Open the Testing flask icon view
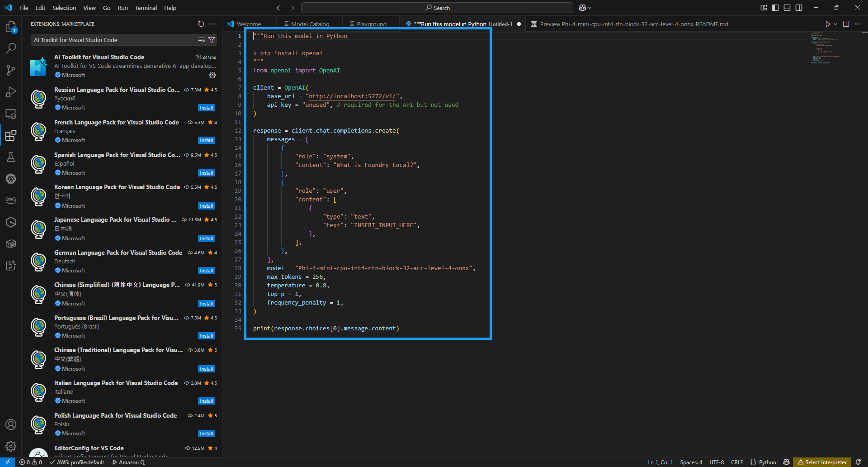868x467 pixels. (x=11, y=157)
